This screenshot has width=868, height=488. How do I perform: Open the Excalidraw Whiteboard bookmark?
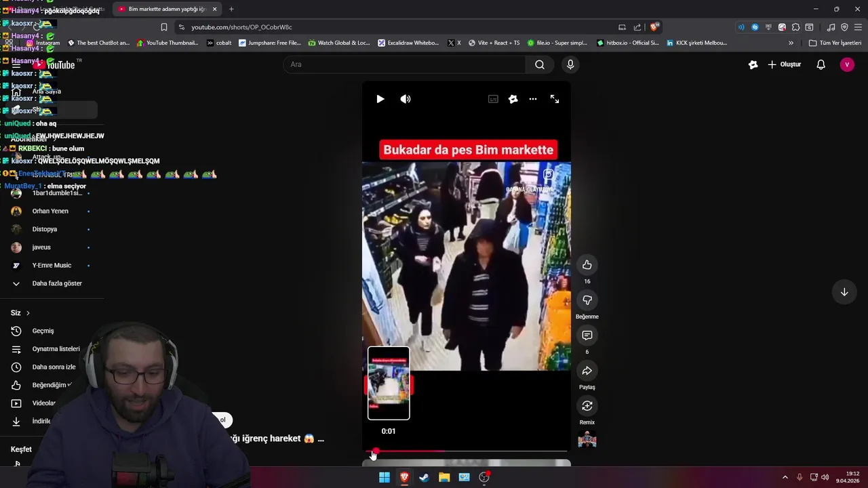(x=408, y=43)
